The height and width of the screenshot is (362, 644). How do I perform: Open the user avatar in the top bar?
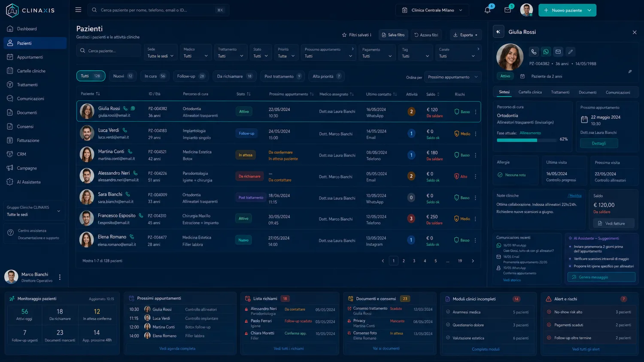click(x=526, y=10)
